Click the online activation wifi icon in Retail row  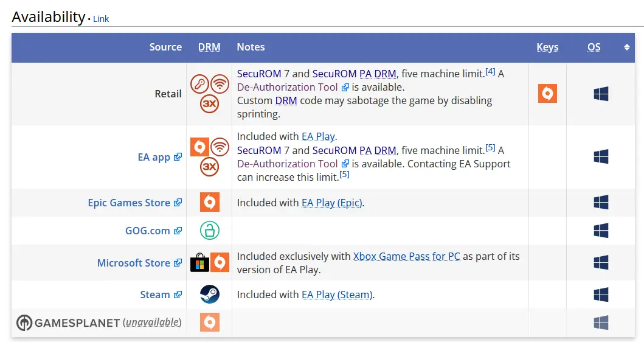click(220, 84)
